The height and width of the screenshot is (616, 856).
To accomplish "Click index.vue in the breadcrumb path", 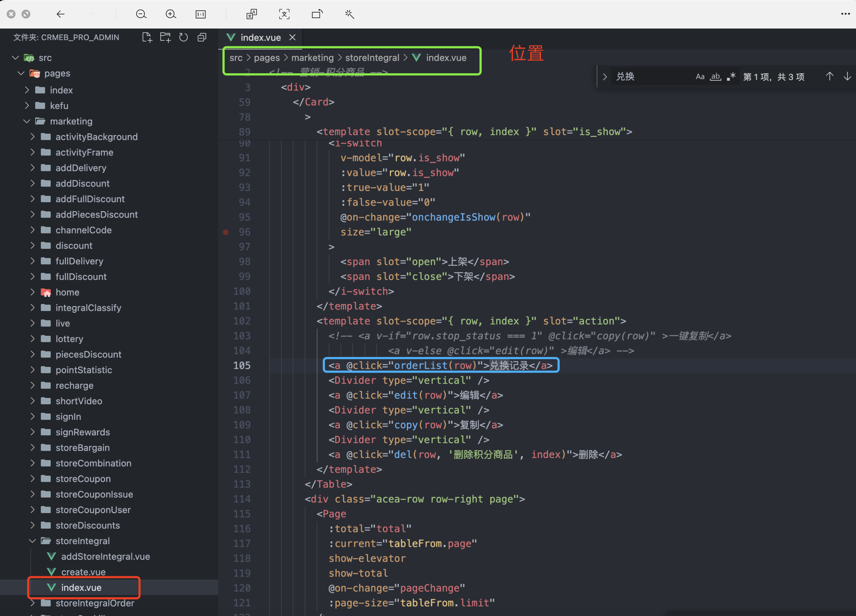I will [x=446, y=58].
